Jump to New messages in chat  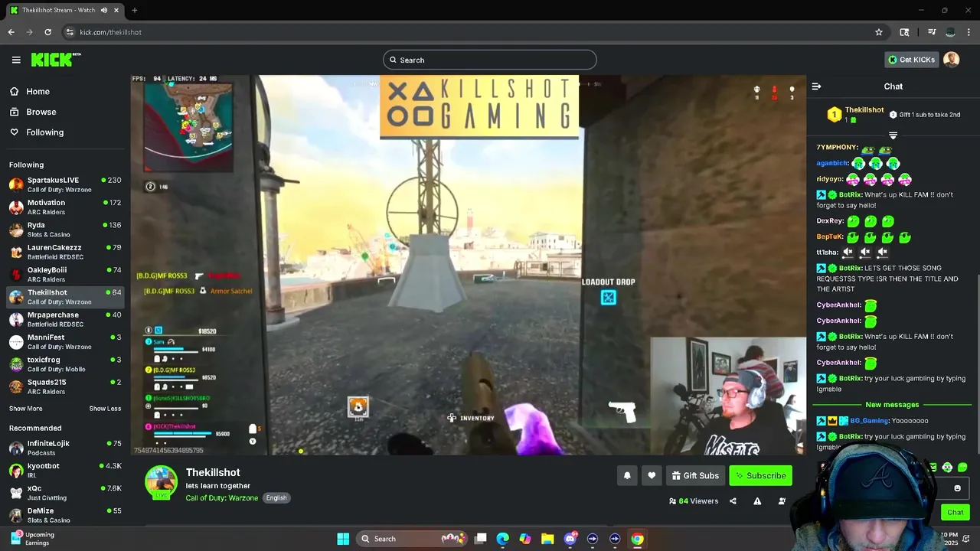click(892, 405)
